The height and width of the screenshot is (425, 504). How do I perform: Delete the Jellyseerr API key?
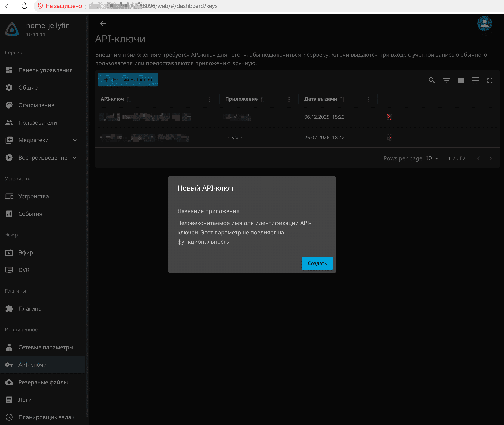[x=389, y=138]
